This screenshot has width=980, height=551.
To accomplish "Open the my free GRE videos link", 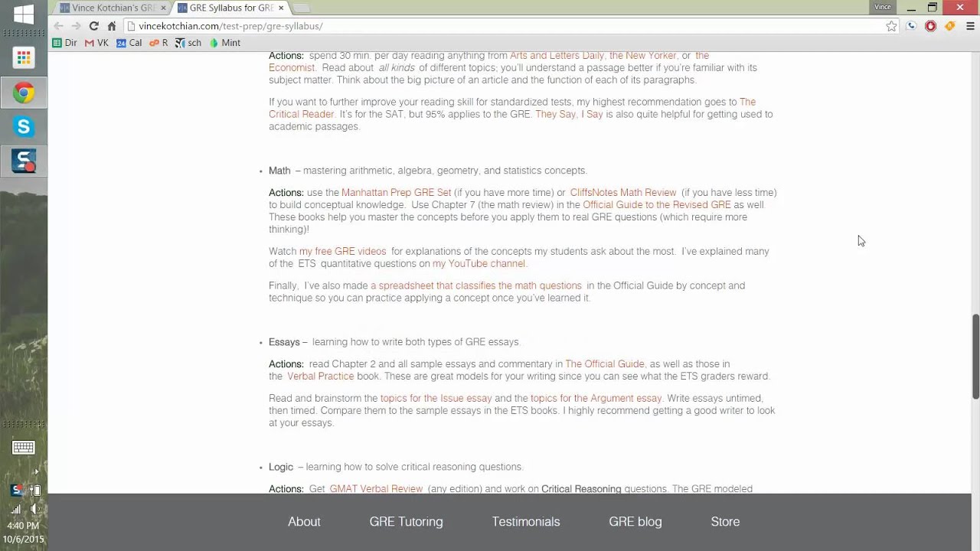I will pos(342,251).
